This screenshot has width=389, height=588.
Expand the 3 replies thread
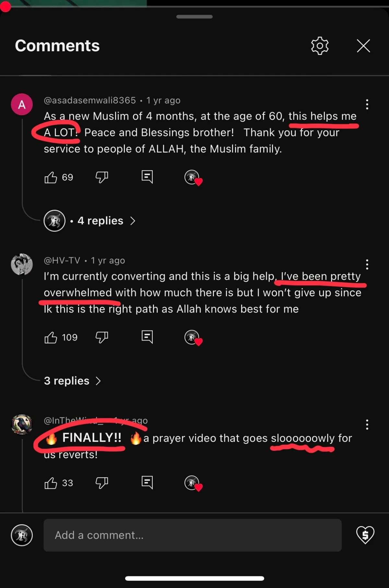pyautogui.click(x=73, y=381)
